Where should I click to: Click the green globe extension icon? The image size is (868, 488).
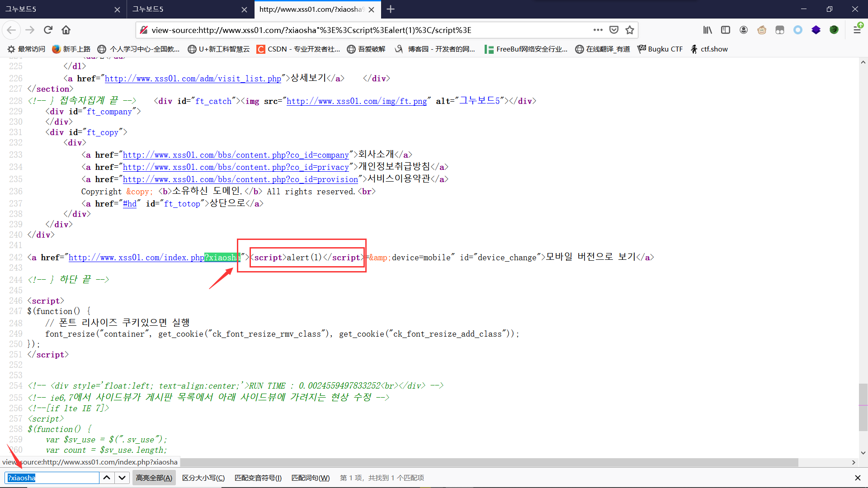(x=834, y=30)
